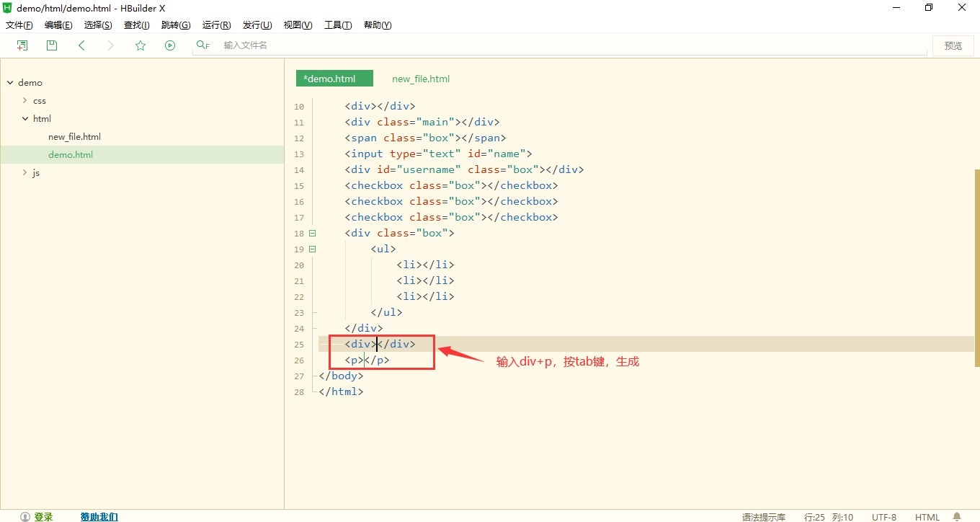The image size is (980, 522).
Task: Fold the code block at line 18
Action: pos(312,233)
